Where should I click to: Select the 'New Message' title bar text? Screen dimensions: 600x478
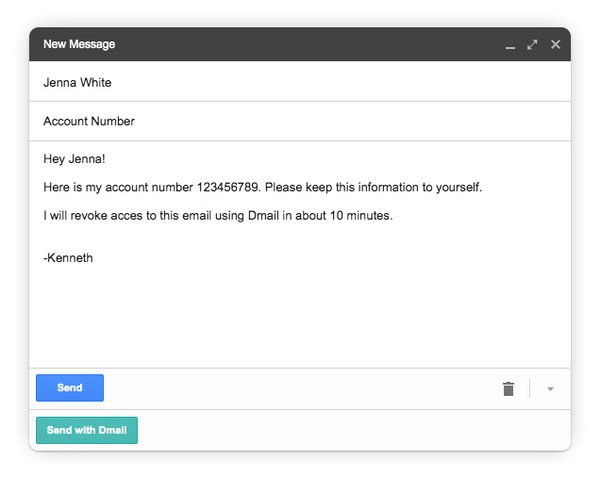coord(79,44)
